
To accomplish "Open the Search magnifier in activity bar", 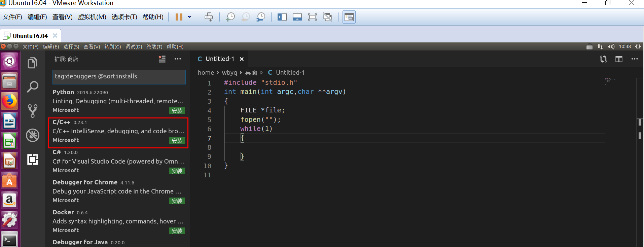I will coord(32,87).
